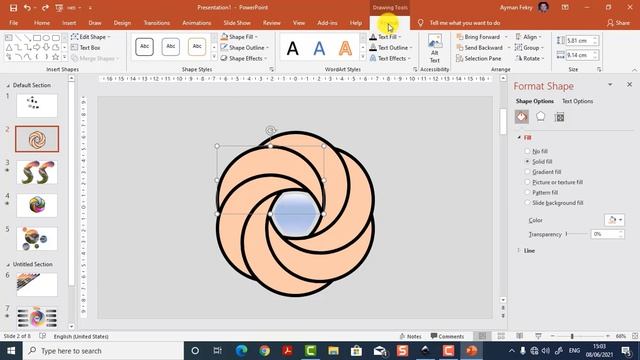This screenshot has width=640, height=360.
Task: Click the zoom slider in status bar
Action: click(580, 336)
